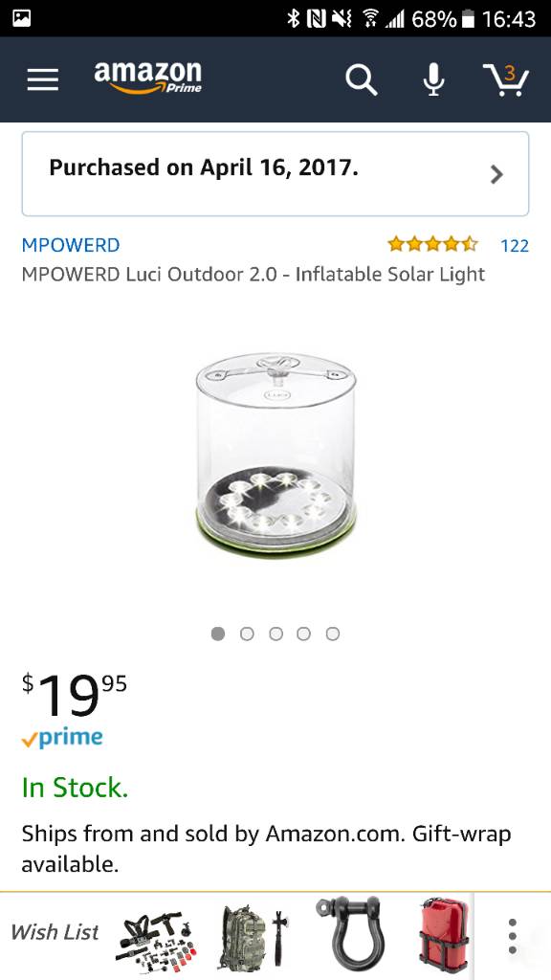The height and width of the screenshot is (980, 551).
Task: Tap the Wish List label
Action: tap(55, 932)
